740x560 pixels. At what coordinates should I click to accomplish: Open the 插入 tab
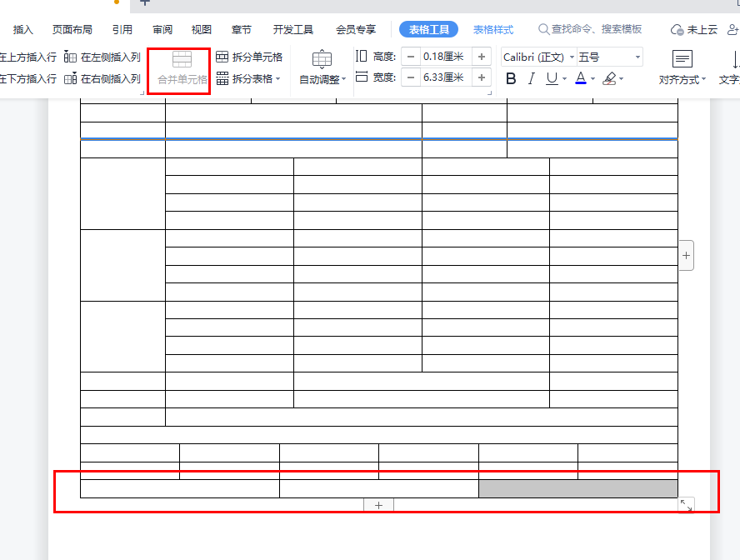[x=23, y=30]
